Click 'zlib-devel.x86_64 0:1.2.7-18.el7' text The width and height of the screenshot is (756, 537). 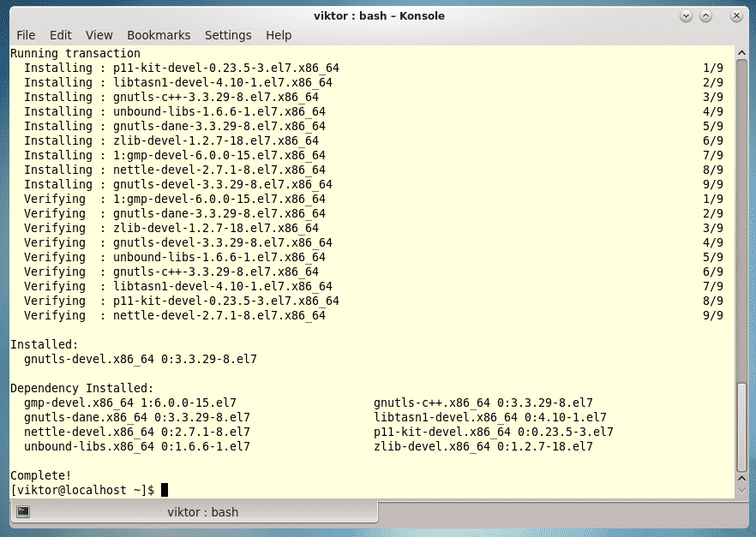click(x=483, y=446)
